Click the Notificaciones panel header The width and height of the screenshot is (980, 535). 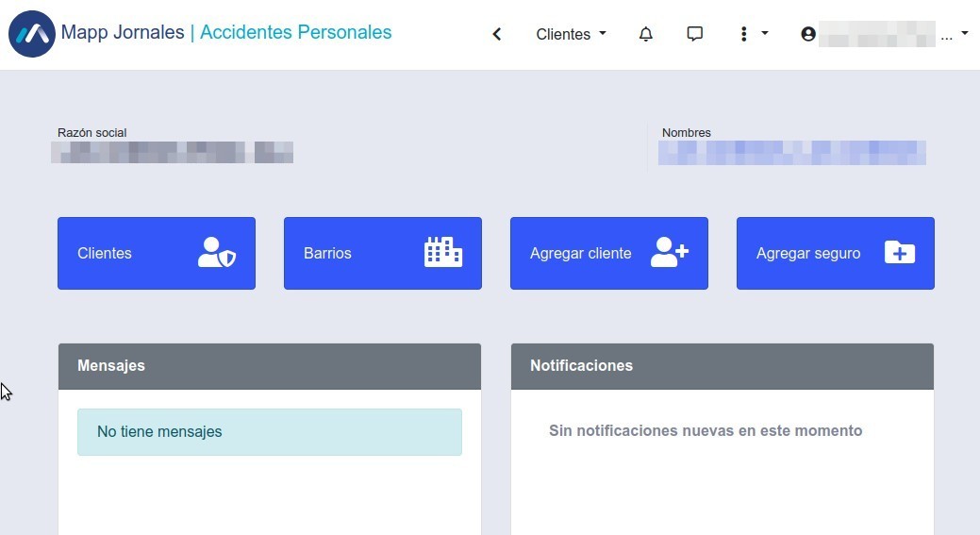pos(723,366)
